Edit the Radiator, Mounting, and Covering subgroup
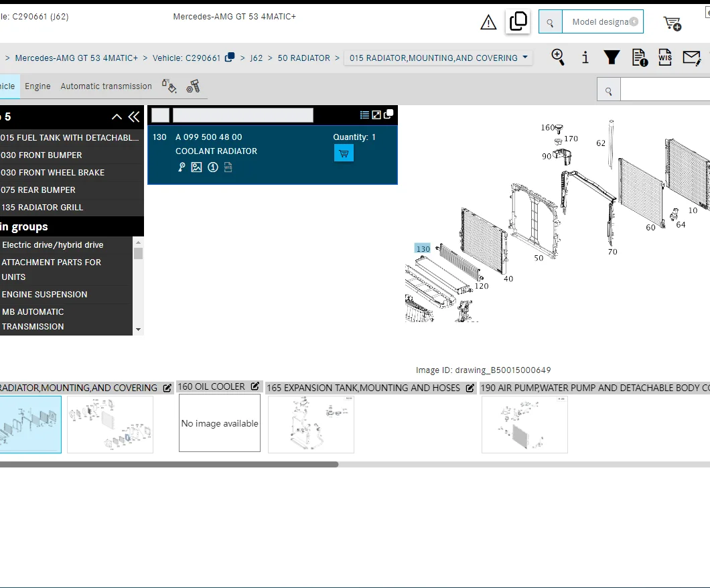 (167, 388)
